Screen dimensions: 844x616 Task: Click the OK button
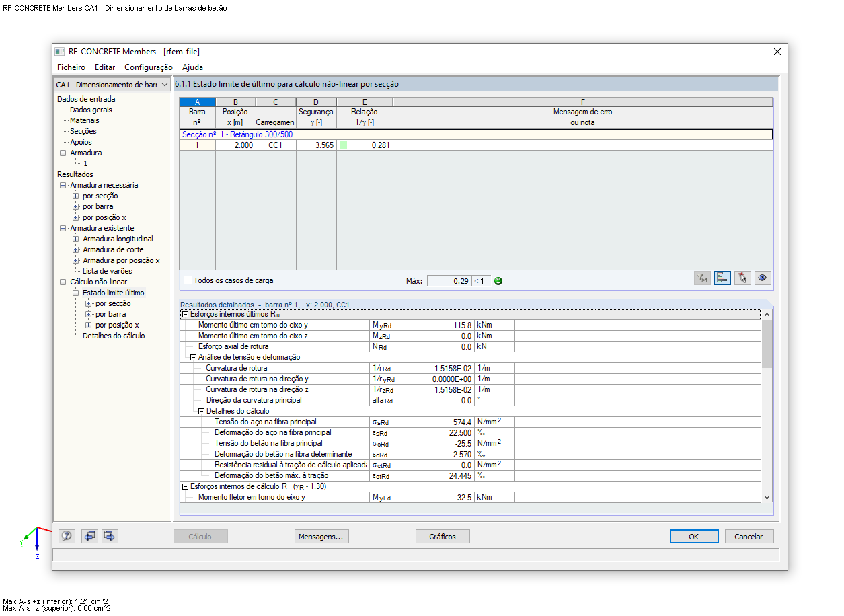pos(694,537)
